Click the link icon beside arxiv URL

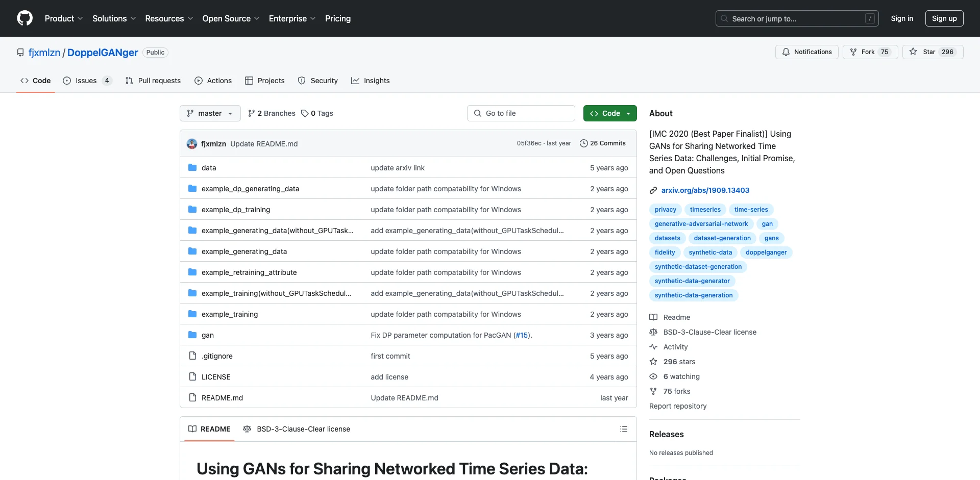(653, 190)
